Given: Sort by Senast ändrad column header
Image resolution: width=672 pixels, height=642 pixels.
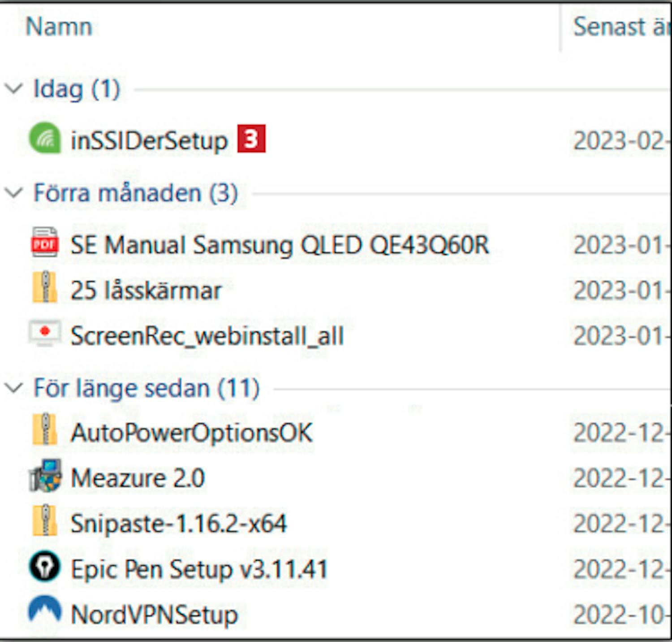Looking at the screenshot, I should pyautogui.click(x=620, y=27).
